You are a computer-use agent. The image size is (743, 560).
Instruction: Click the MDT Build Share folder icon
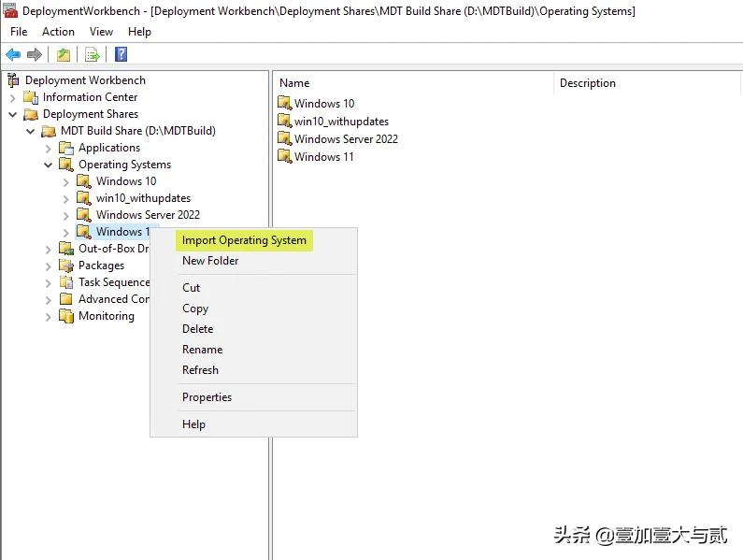point(49,131)
